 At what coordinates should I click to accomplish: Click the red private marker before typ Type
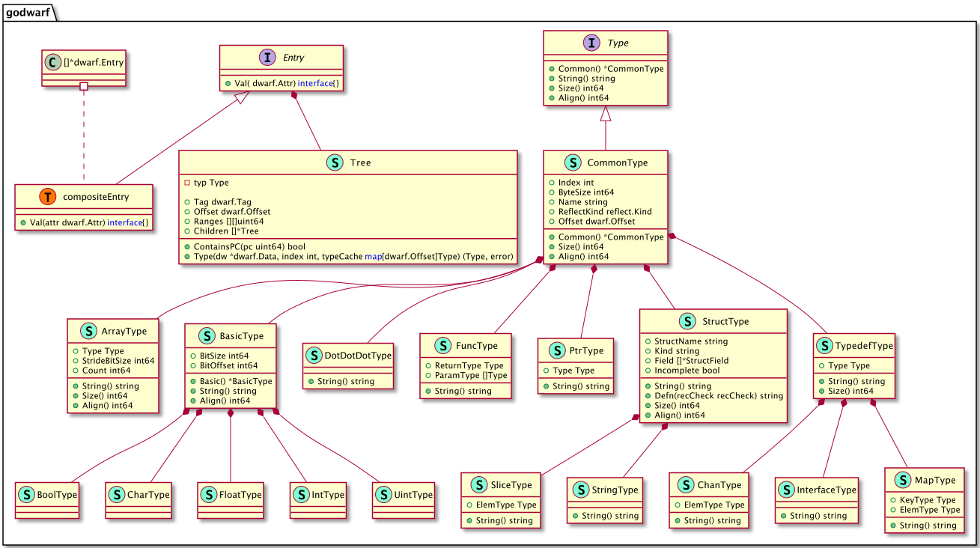click(x=187, y=183)
